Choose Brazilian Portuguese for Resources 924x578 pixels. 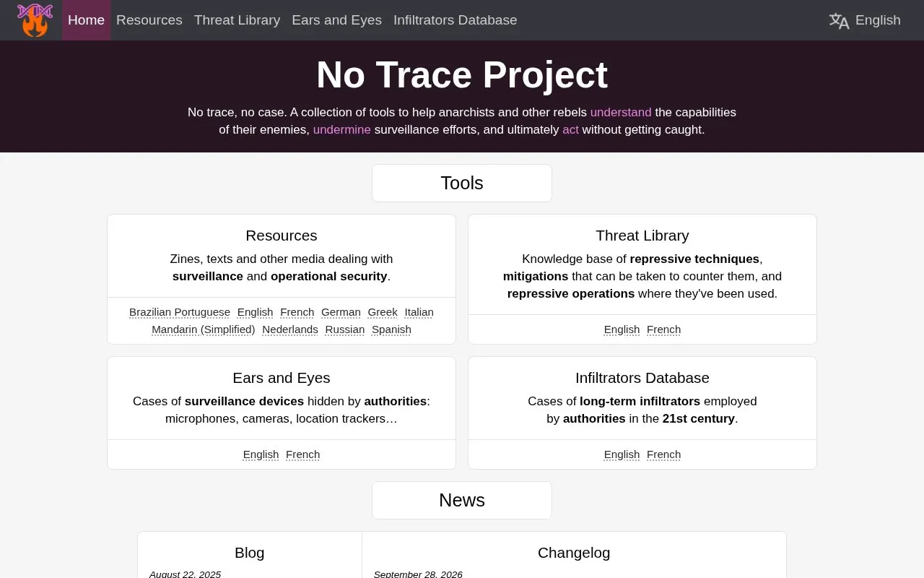coord(180,312)
